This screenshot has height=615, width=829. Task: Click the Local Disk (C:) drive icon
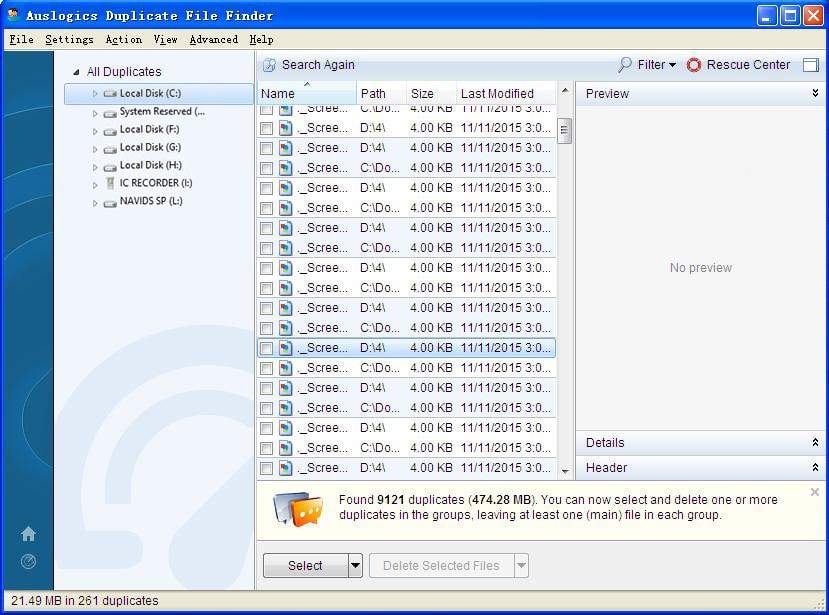(110, 94)
